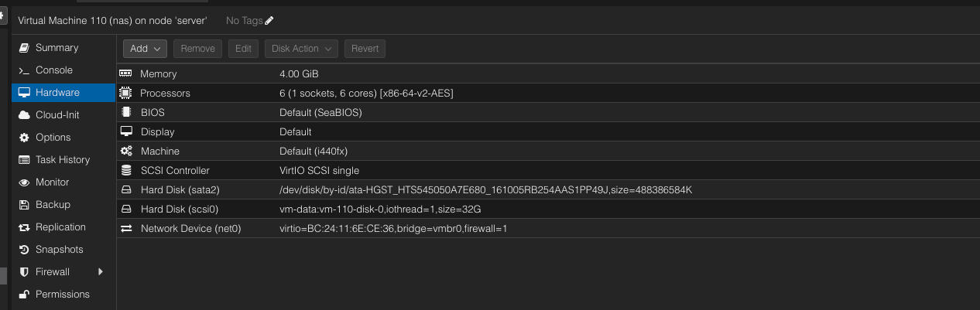
Task: Click the Options gear icon
Action: click(23, 138)
